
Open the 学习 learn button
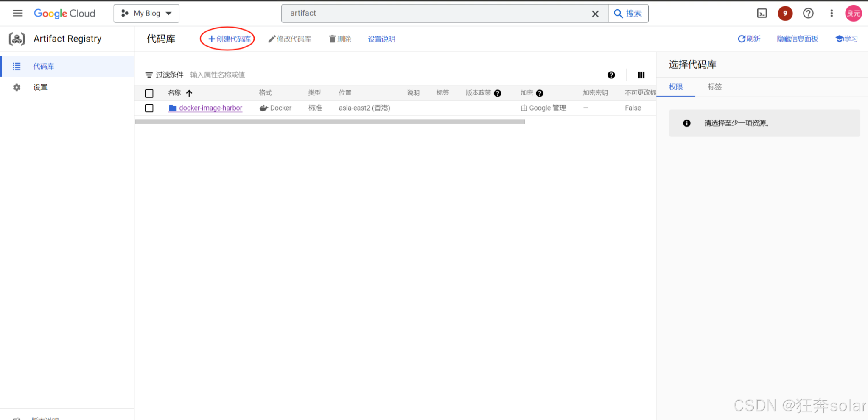coord(846,39)
